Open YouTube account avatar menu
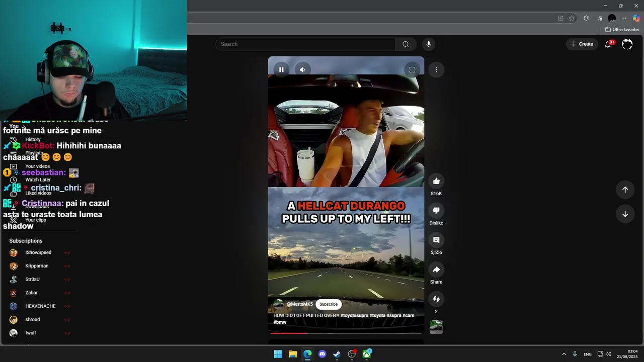This screenshot has height=362, width=644. [x=627, y=44]
